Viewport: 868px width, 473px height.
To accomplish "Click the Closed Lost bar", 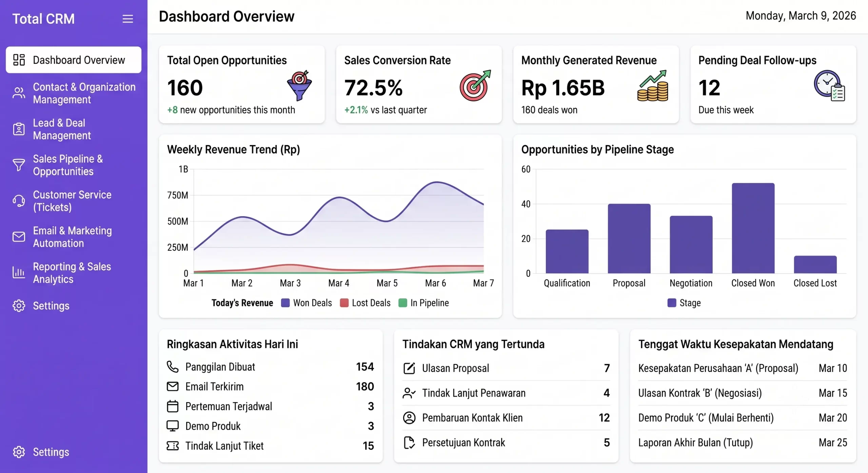I will 815,265.
